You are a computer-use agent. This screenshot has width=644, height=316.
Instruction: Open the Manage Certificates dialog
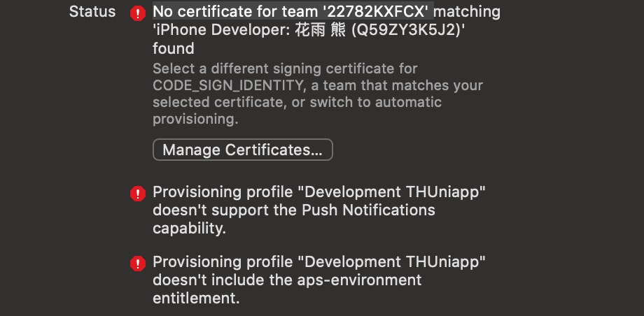click(243, 150)
